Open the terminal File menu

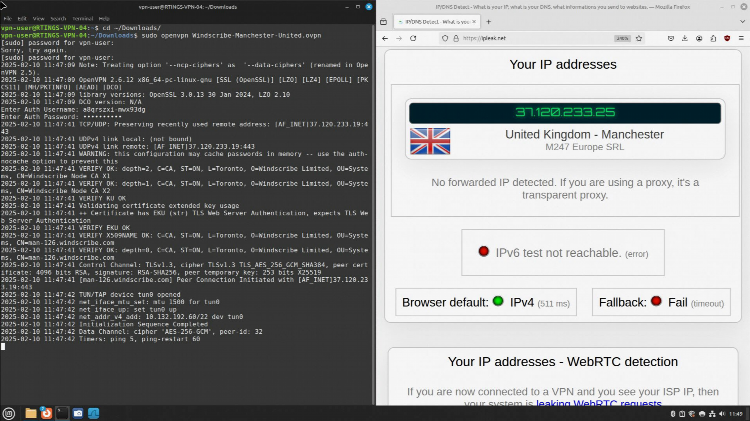[8, 19]
